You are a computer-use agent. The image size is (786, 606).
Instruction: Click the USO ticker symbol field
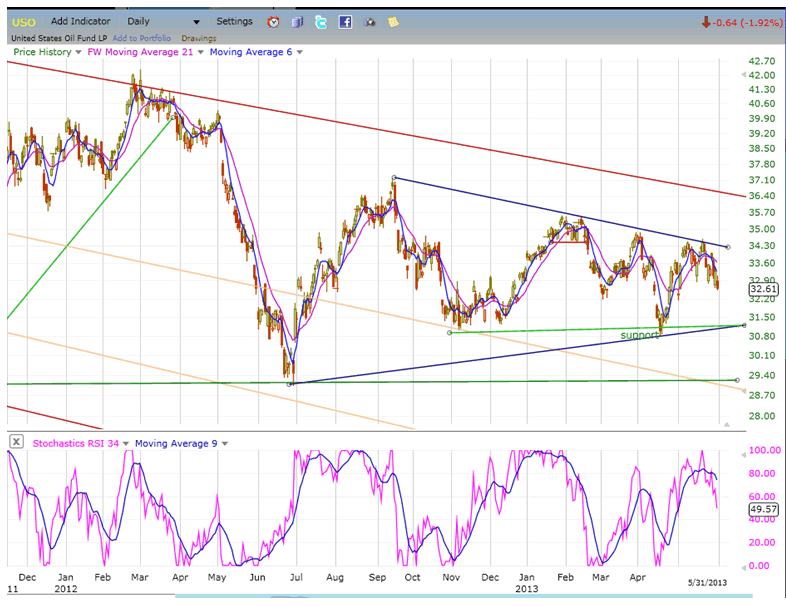23,21
